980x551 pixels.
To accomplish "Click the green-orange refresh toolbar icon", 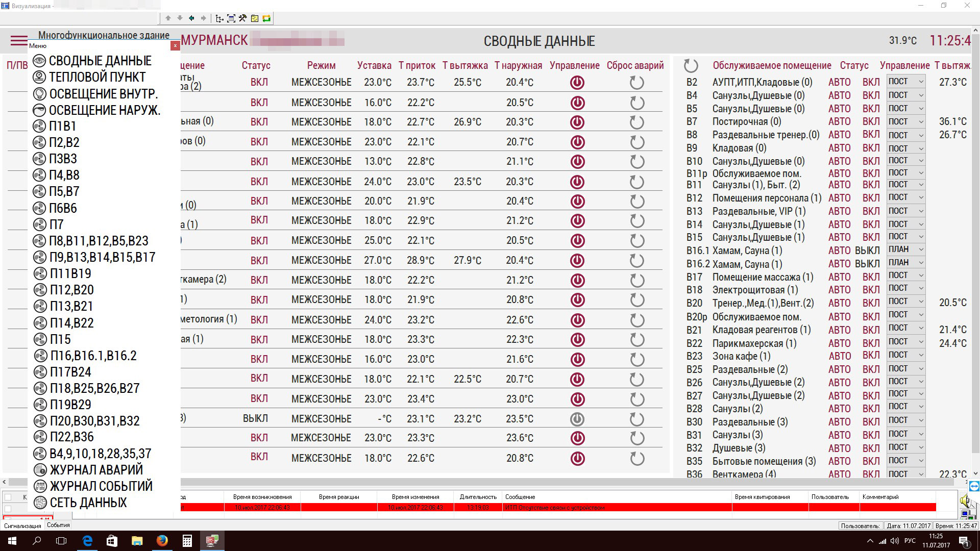I will (x=266, y=18).
